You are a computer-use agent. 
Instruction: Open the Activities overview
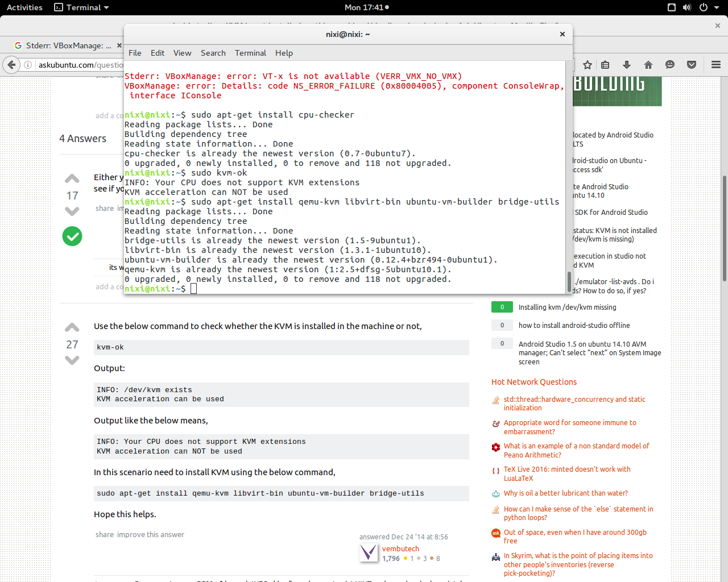[x=24, y=7]
